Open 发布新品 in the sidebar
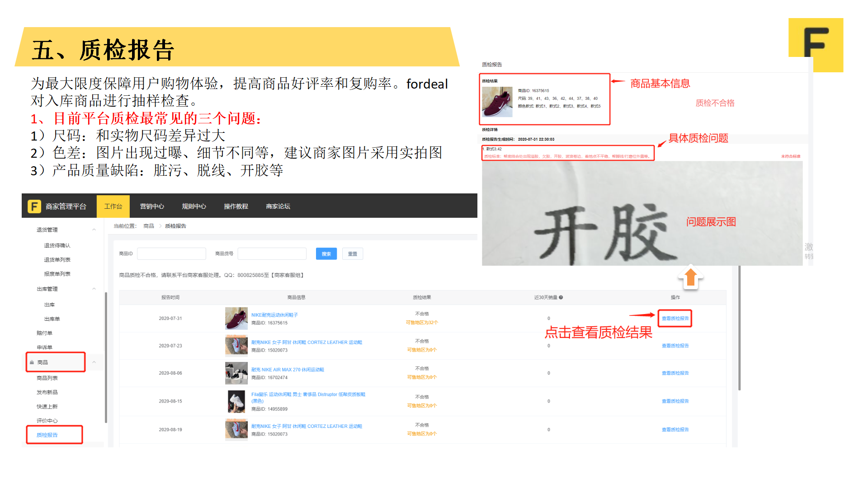868x488 pixels. (47, 392)
